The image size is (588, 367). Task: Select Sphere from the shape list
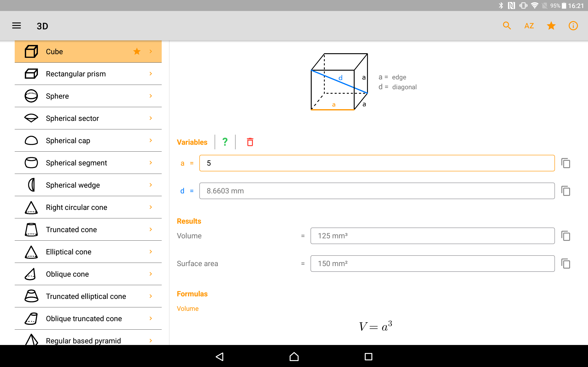(57, 96)
